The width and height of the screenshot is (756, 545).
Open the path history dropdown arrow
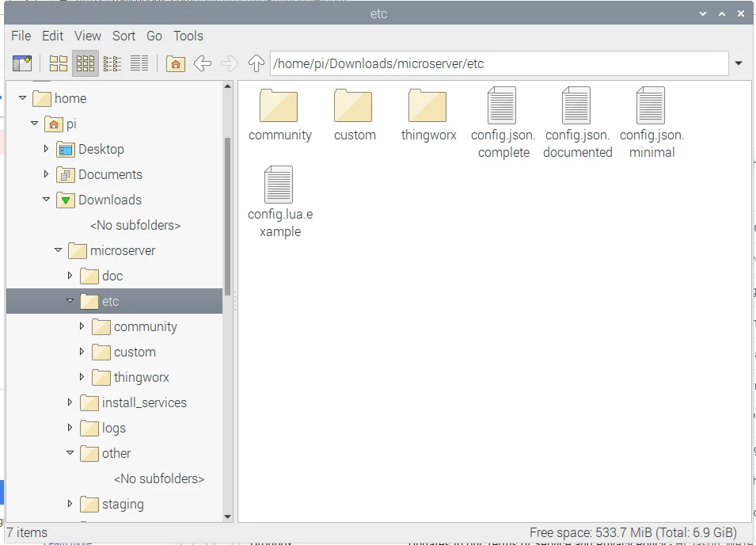pyautogui.click(x=738, y=63)
